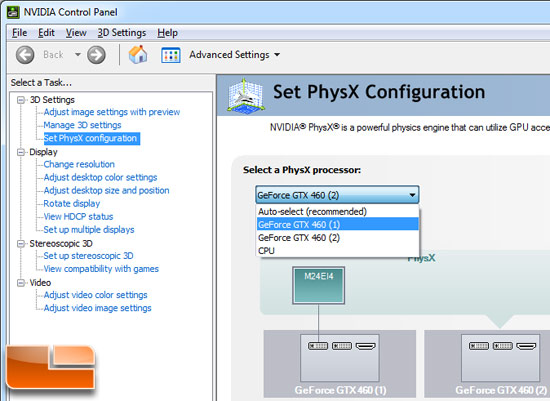550x401 pixels.
Task: Go forward with the Forward arrow
Action: (x=96, y=55)
